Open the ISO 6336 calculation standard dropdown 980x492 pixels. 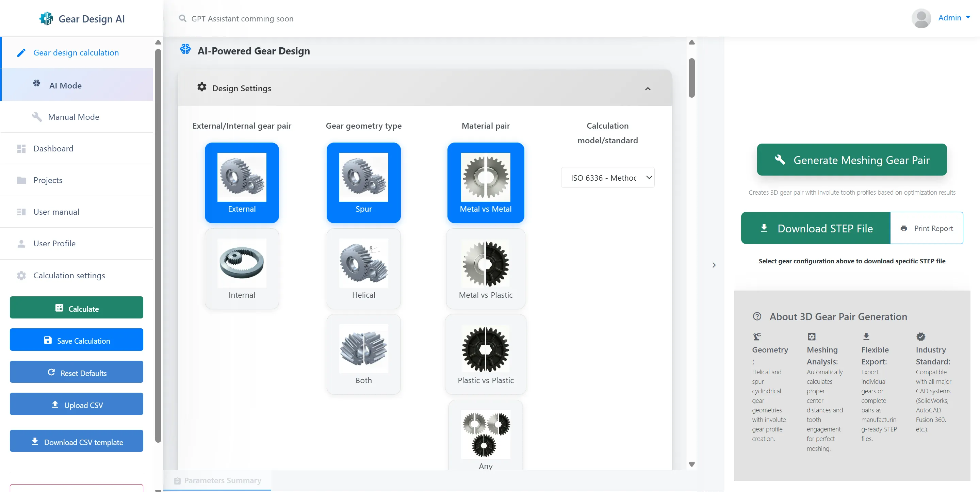point(607,177)
